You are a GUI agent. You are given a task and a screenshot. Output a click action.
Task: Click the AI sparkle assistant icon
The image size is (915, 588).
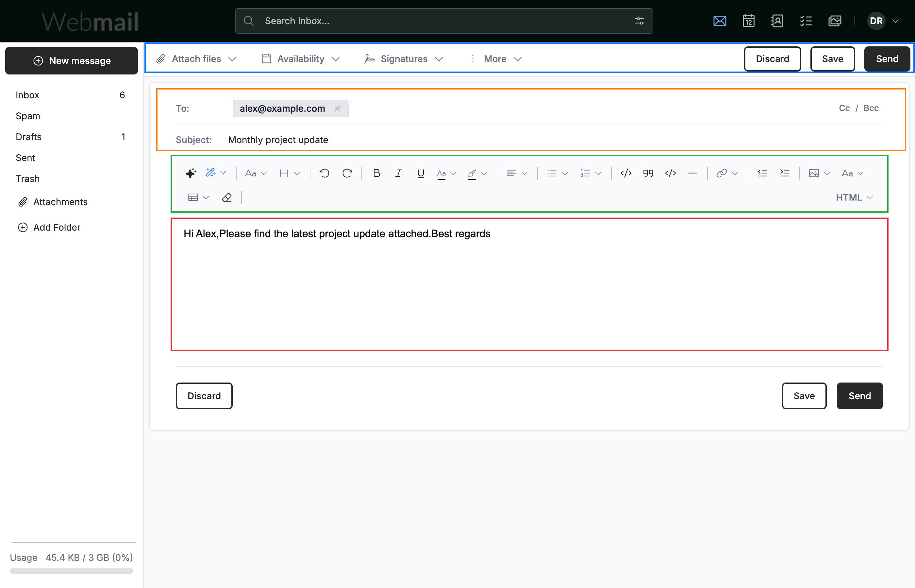coord(191,173)
